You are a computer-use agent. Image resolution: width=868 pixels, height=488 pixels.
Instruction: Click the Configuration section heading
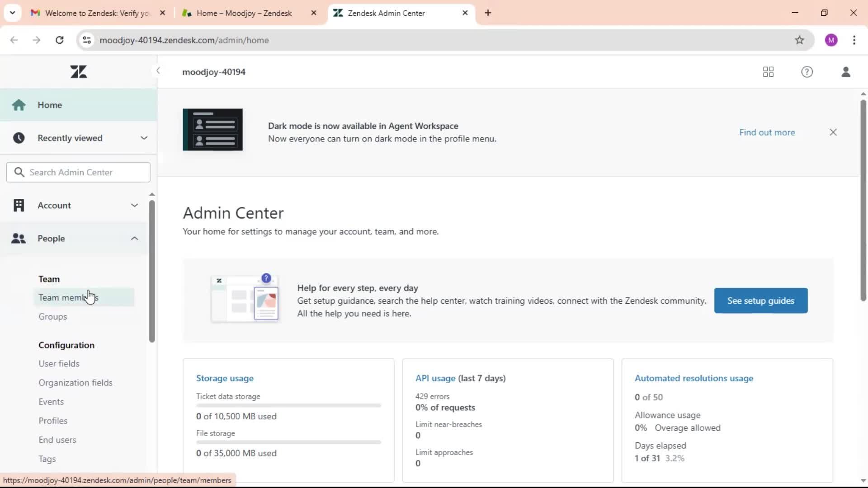66,345
